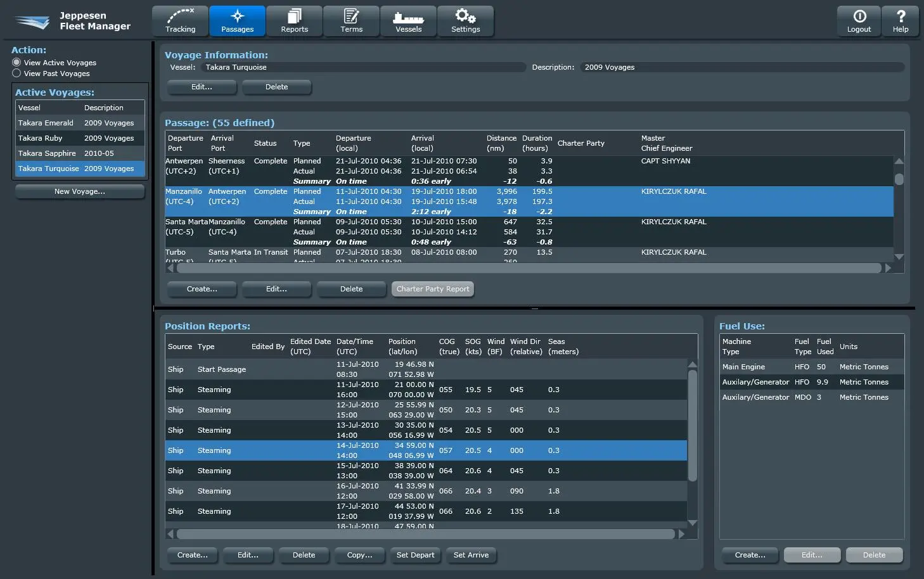924x579 pixels.
Task: Click the Charter Party column header
Action: [581, 143]
